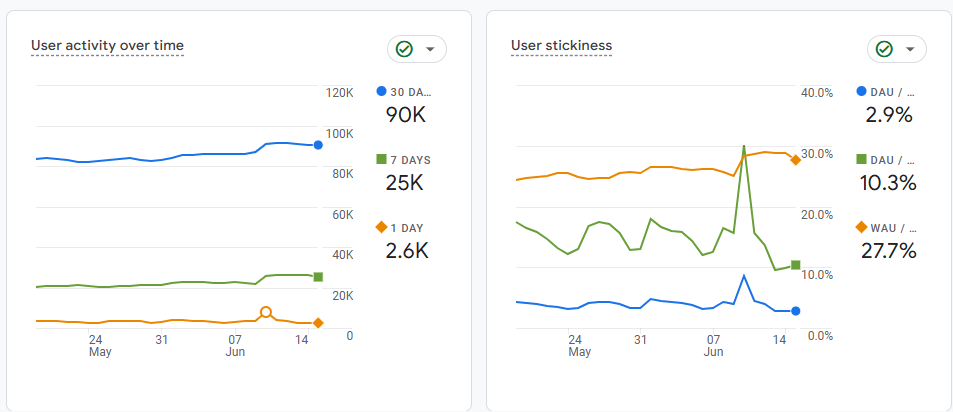Select the green 7 DAYS legend square
Image resolution: width=953 pixels, height=412 pixels.
(x=382, y=160)
